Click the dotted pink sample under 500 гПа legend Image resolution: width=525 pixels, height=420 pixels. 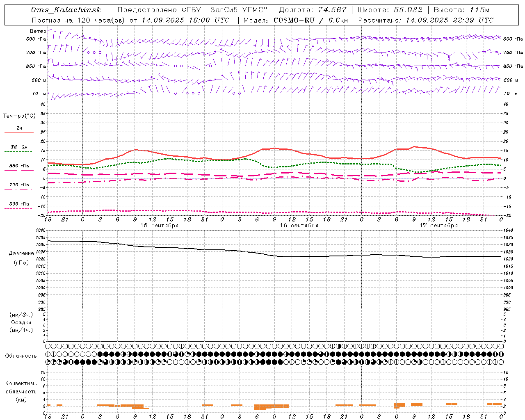(18, 209)
